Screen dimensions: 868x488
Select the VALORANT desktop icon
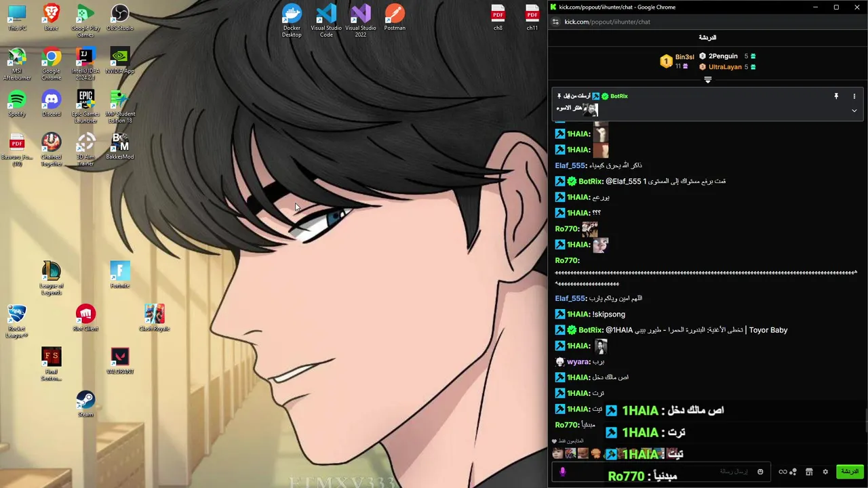tap(120, 361)
